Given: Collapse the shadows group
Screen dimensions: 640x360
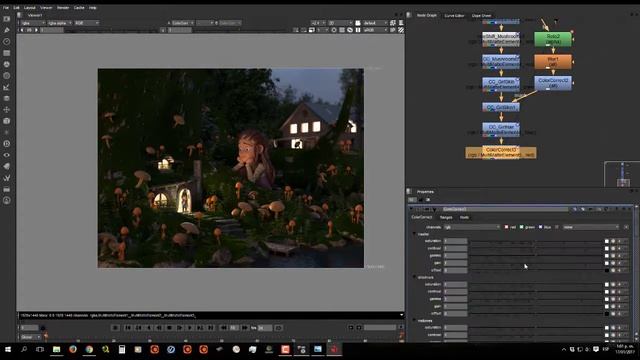Looking at the screenshot, I should [414, 278].
